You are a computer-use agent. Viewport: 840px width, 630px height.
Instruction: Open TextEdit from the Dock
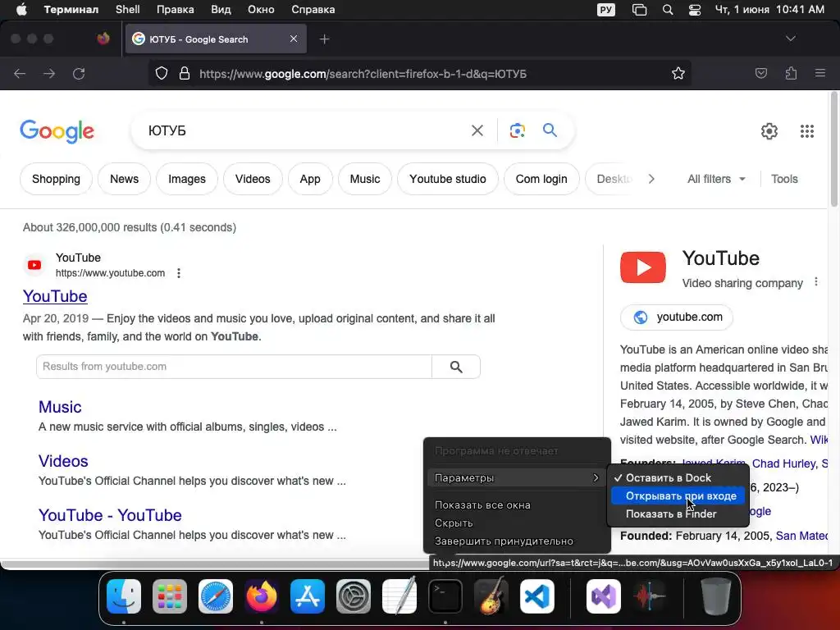pyautogui.click(x=399, y=596)
